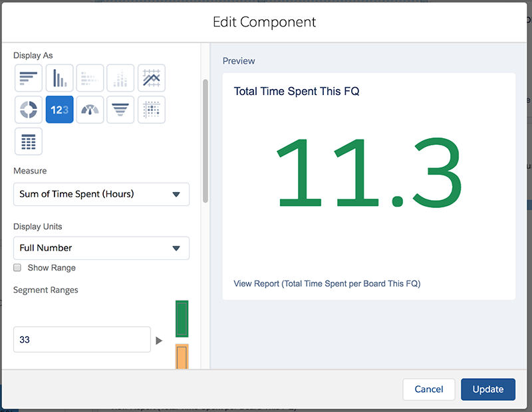This screenshot has width=532, height=412.
Task: Choose the line chart display type
Action: (151, 78)
